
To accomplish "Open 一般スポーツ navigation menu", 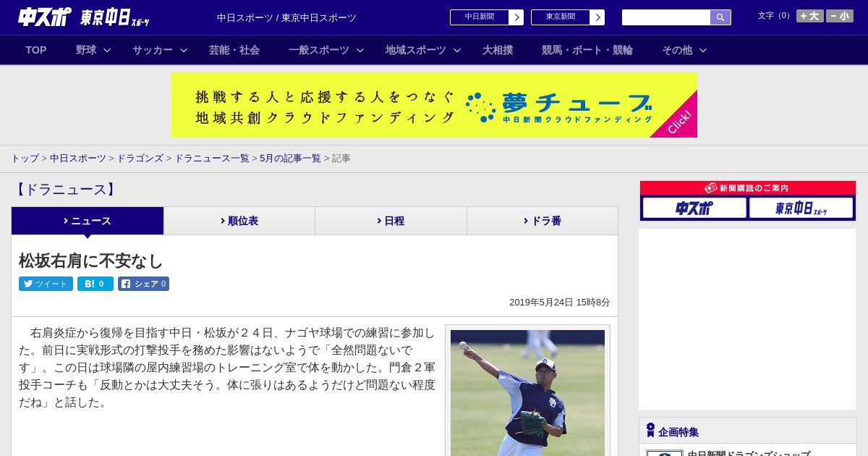I will coord(319,50).
